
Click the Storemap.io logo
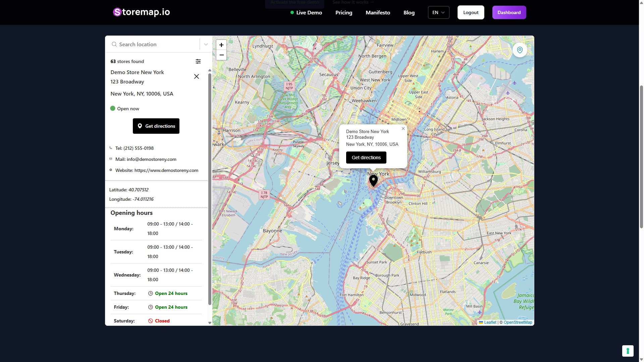tap(141, 12)
